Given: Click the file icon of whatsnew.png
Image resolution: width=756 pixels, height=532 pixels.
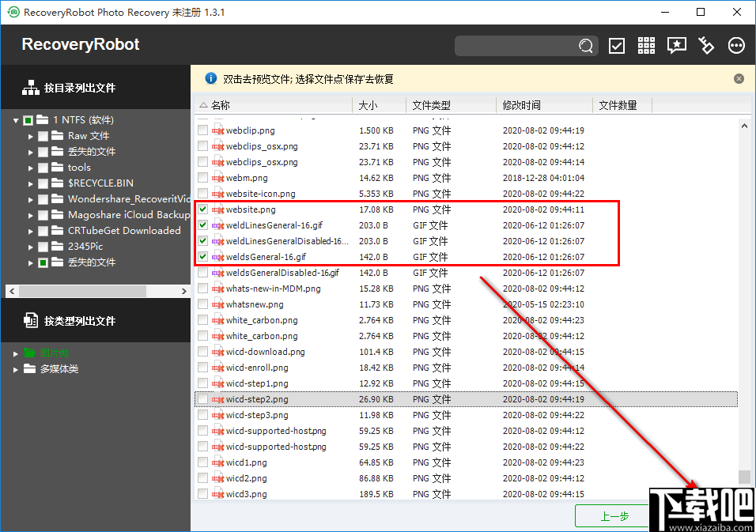Looking at the screenshot, I should (x=218, y=304).
